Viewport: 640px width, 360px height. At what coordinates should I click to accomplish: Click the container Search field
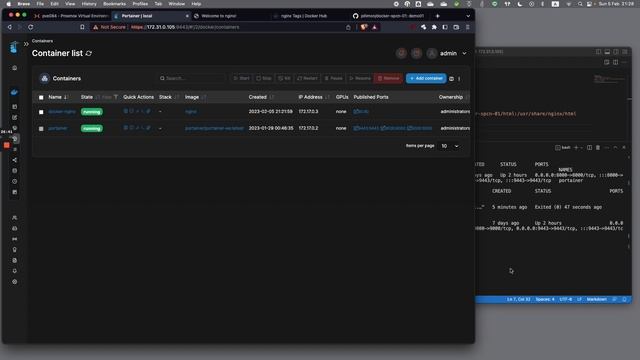point(192,78)
